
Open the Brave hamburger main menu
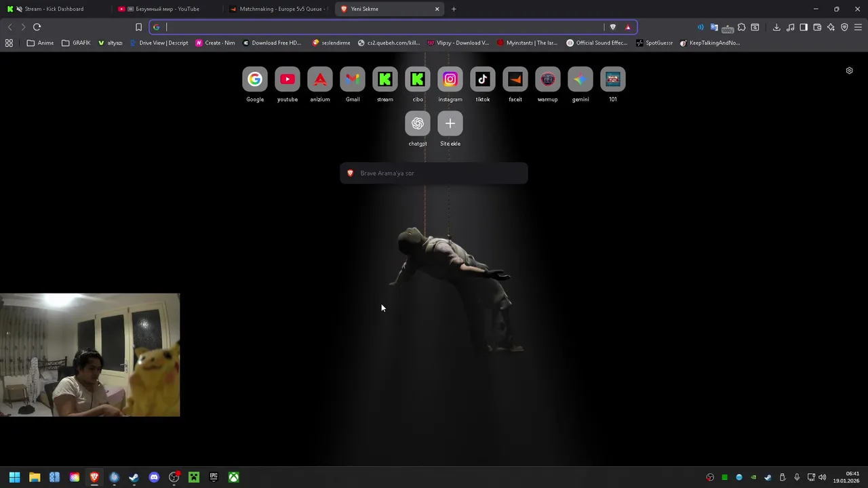pyautogui.click(x=858, y=27)
